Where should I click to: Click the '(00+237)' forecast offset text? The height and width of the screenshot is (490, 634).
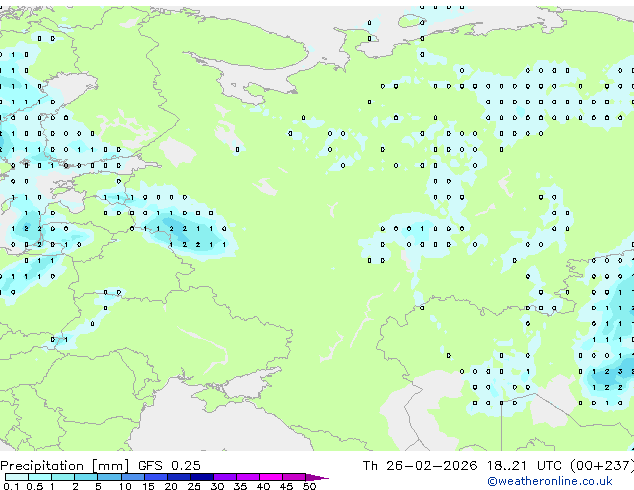602,466
